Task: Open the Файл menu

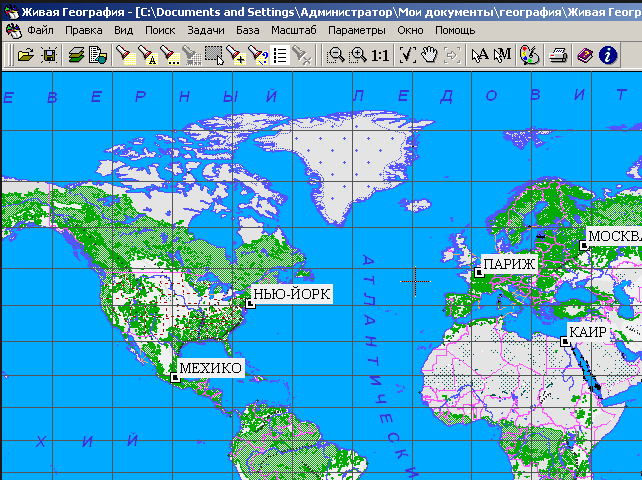Action: pos(41,30)
